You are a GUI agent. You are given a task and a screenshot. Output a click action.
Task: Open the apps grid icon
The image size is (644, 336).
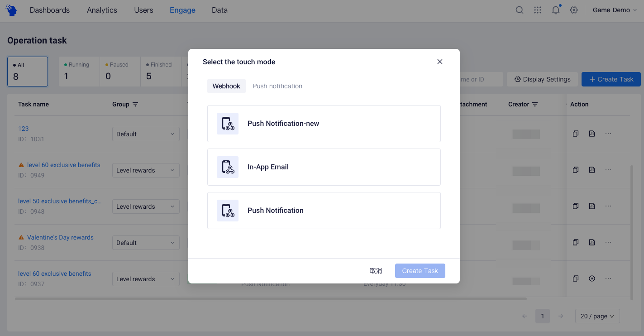pyautogui.click(x=538, y=10)
